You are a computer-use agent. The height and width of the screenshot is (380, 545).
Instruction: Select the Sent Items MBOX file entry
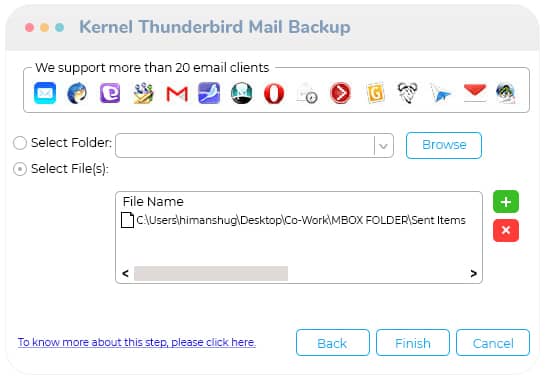pos(294,220)
